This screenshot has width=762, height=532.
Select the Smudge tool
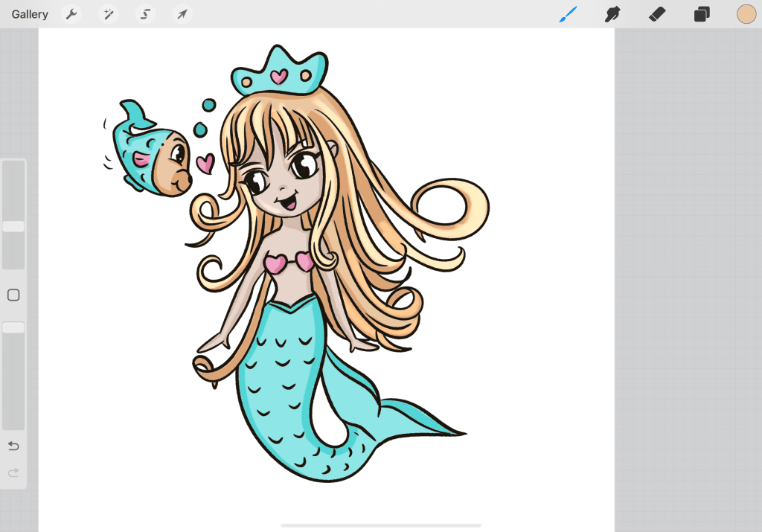612,14
